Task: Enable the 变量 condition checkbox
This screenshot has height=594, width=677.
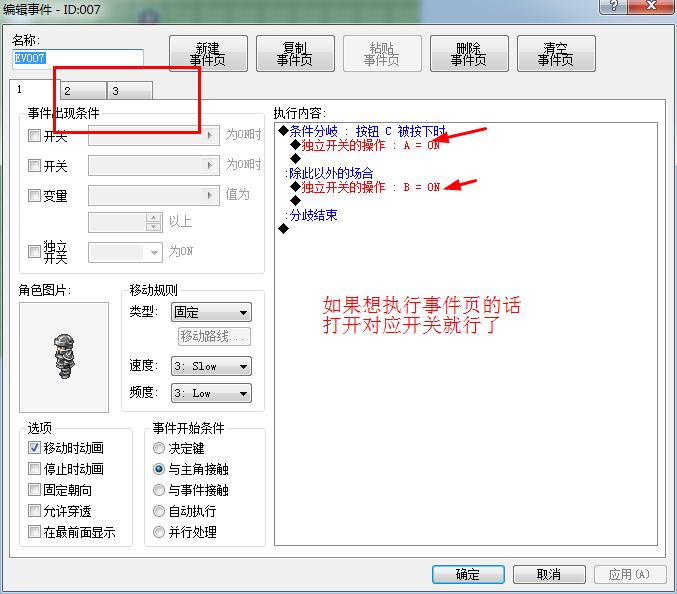Action: tap(34, 195)
